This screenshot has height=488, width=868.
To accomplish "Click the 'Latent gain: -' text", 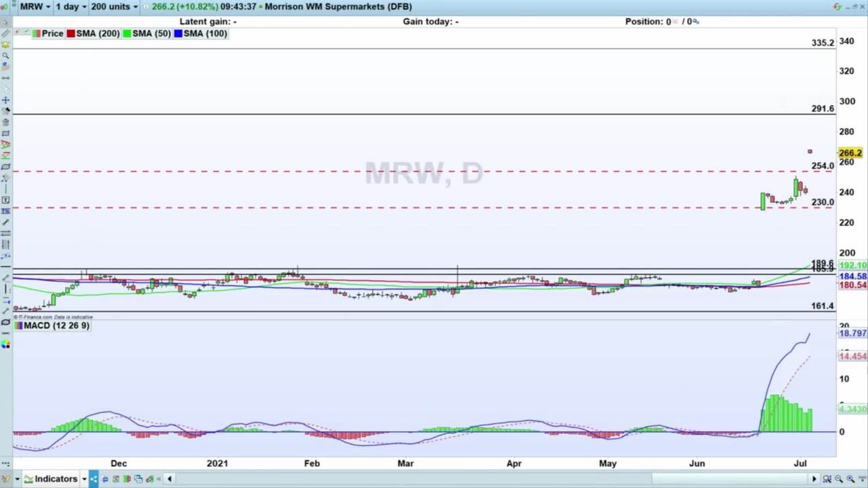I will [x=208, y=22].
